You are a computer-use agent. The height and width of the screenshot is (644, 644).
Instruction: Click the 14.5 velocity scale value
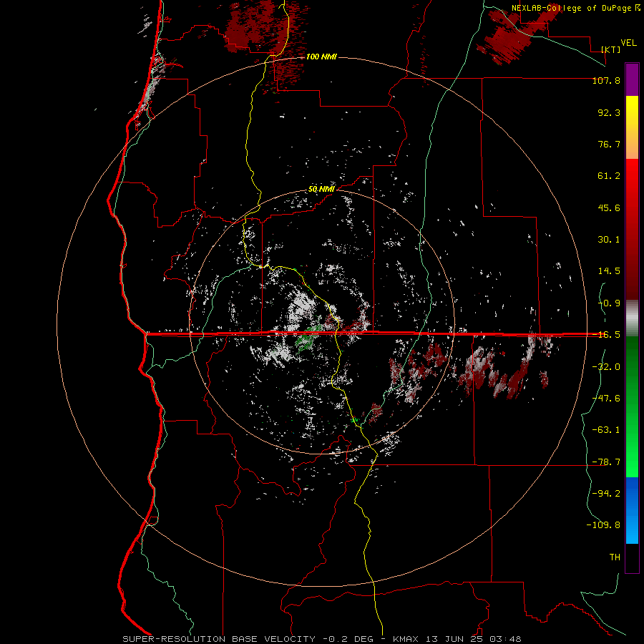(609, 271)
